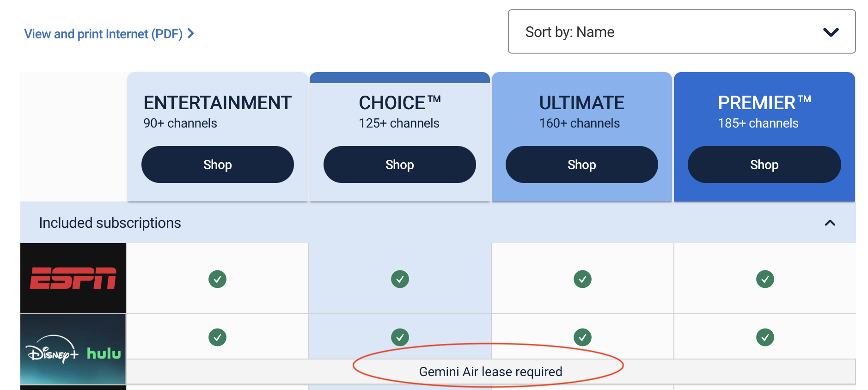Click Disney+ Hulu checkmark under Premier
The height and width of the screenshot is (390, 868).
(765, 337)
